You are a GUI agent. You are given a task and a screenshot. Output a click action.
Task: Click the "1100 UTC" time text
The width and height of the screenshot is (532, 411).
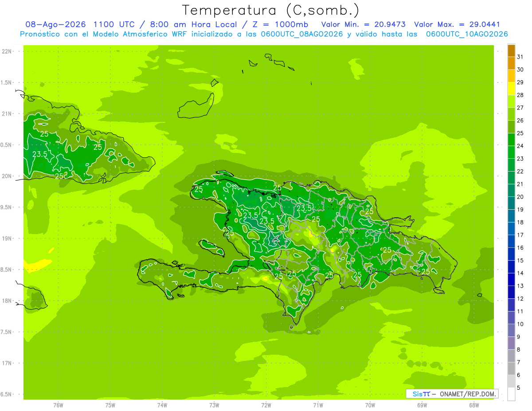click(114, 24)
